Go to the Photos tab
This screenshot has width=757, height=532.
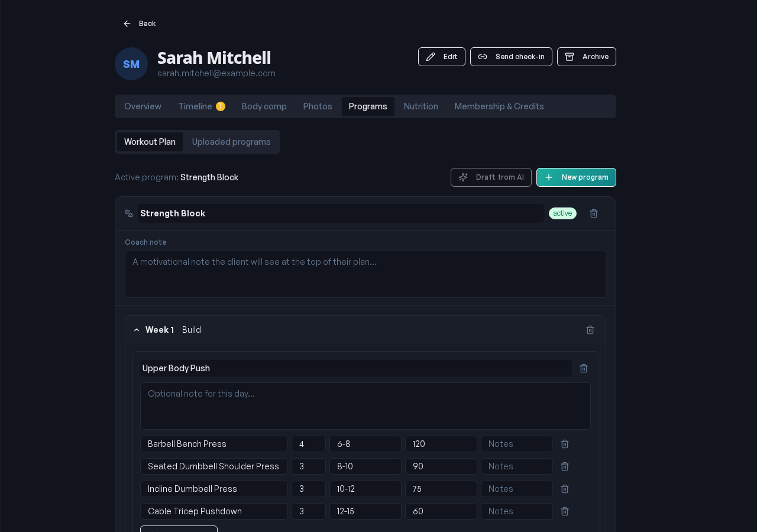[x=318, y=106]
